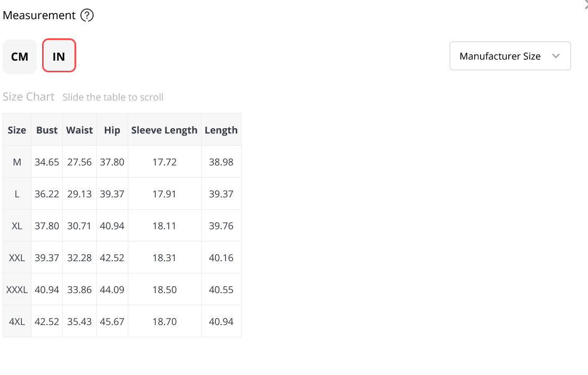
Task: Select the IN unit toggle
Action: pyautogui.click(x=59, y=55)
